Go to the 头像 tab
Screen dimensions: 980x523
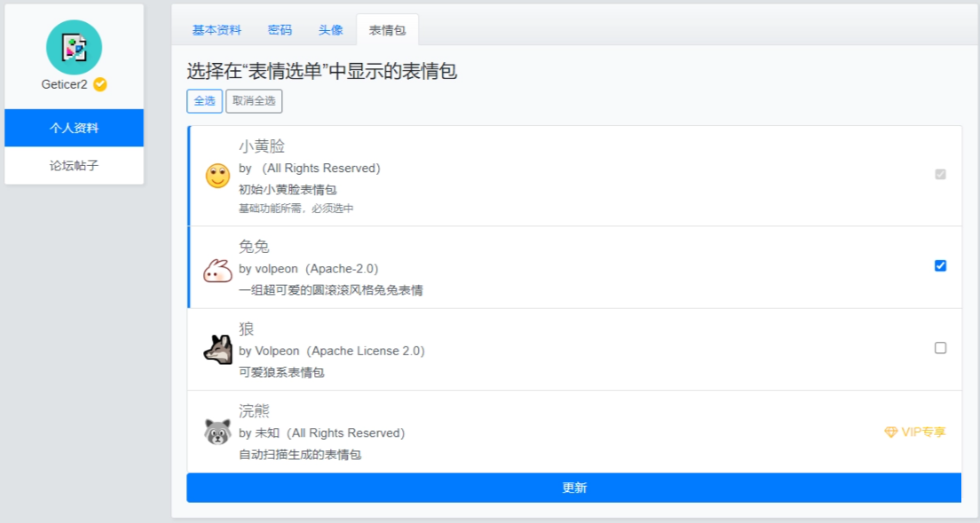330,30
